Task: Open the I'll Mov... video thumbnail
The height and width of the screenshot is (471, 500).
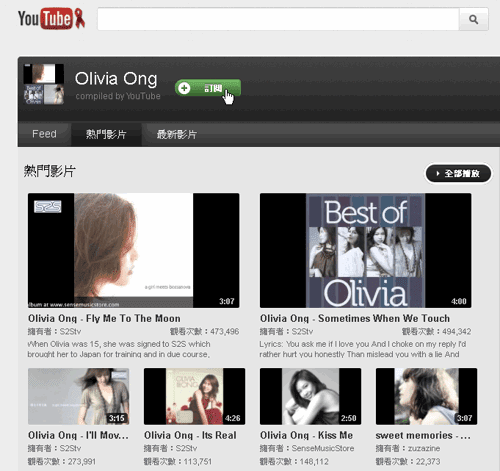Action: (x=79, y=396)
